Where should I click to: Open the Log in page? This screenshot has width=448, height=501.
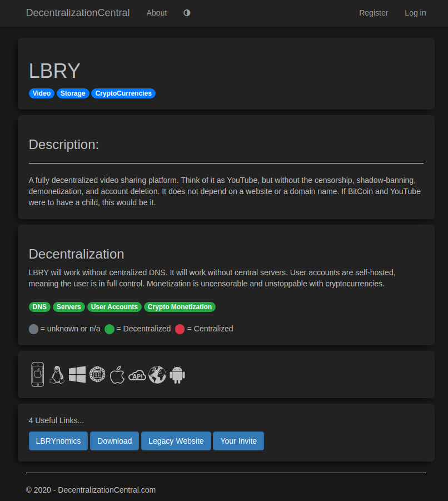click(415, 13)
